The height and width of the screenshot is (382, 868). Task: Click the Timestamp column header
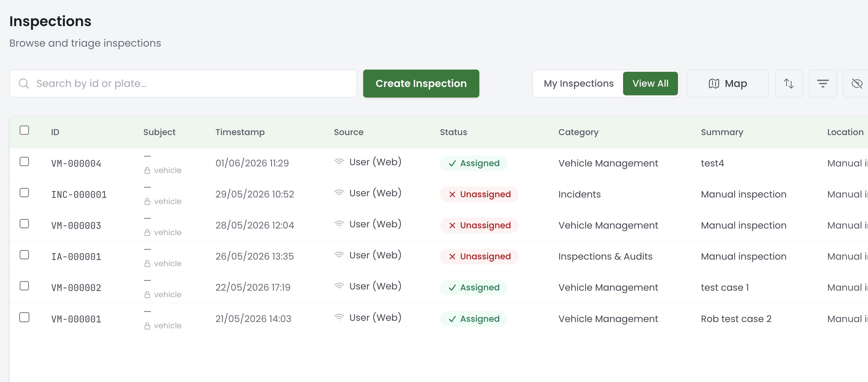(240, 132)
